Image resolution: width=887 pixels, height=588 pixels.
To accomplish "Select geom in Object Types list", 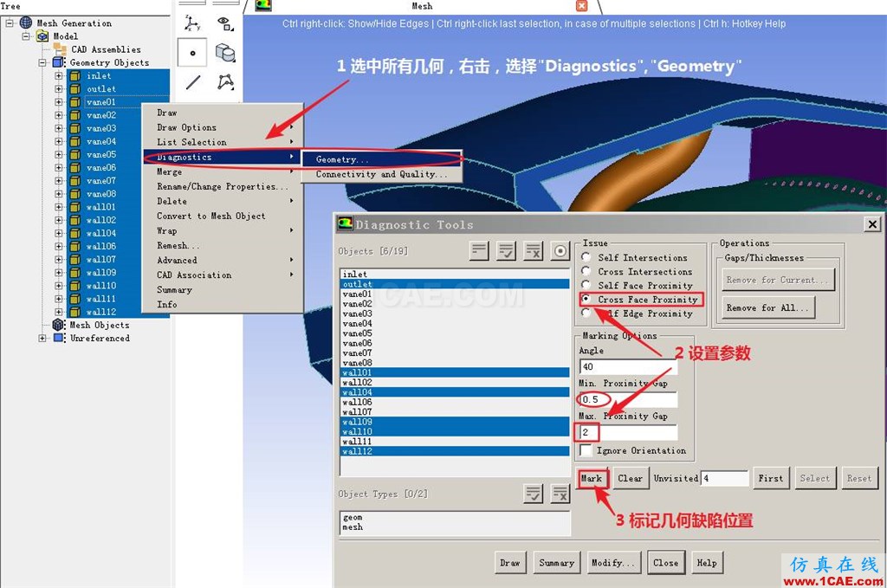I will [x=455, y=517].
